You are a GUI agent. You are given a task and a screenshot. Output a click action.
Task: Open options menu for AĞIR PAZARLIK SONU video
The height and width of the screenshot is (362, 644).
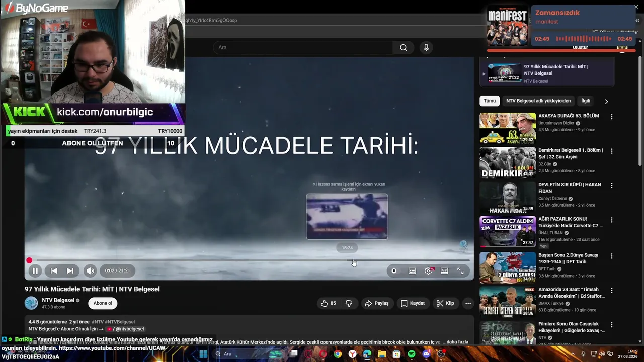[x=612, y=220]
